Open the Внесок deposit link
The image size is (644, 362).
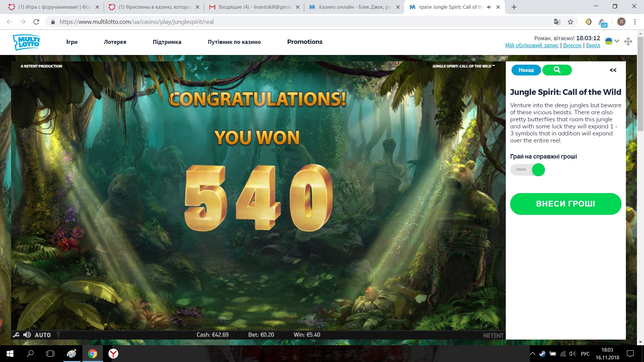(x=572, y=45)
